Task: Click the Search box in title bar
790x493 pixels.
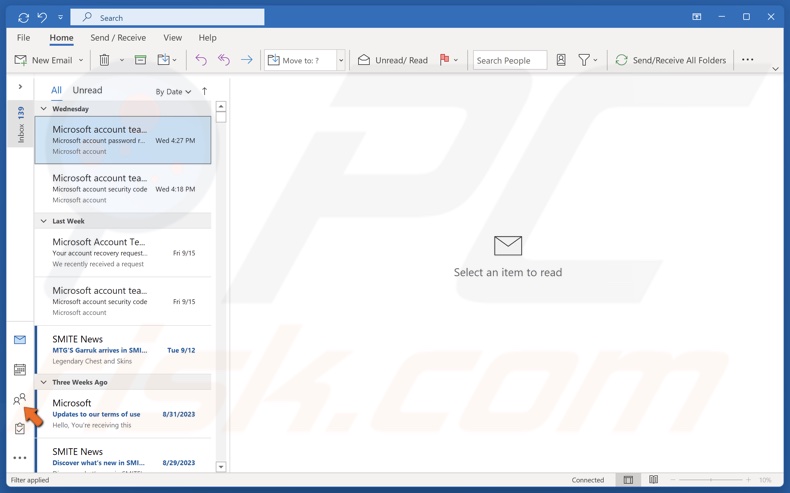Action: tap(167, 18)
